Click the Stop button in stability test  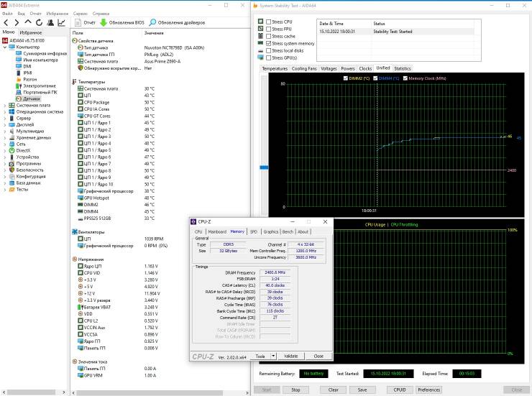click(x=295, y=390)
